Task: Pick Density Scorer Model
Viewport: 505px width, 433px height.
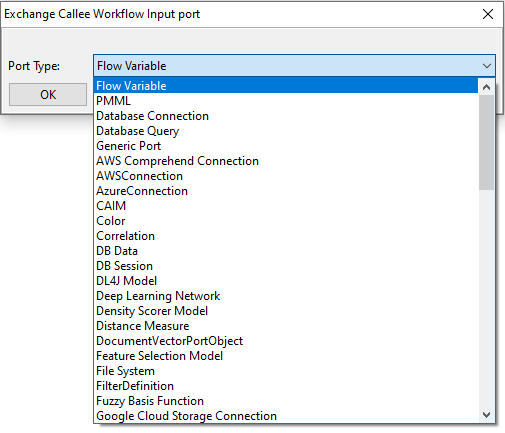Action: click(x=286, y=311)
